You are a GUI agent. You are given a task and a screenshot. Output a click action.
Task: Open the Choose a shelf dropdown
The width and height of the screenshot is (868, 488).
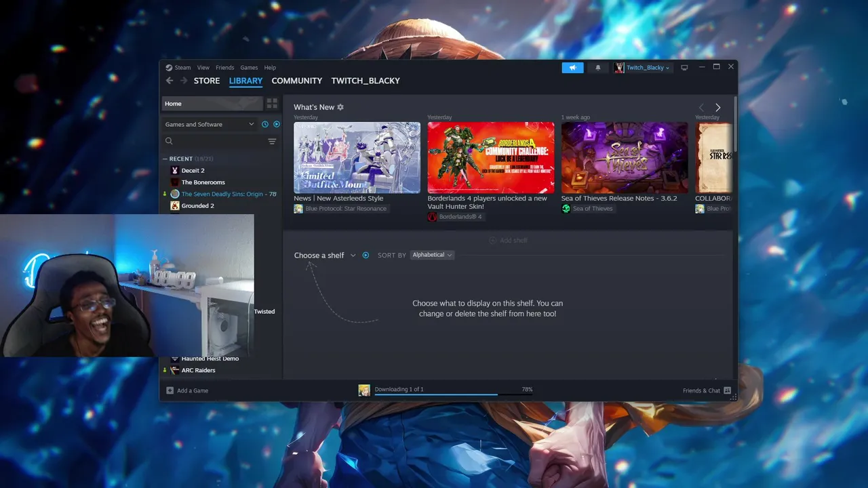325,256
